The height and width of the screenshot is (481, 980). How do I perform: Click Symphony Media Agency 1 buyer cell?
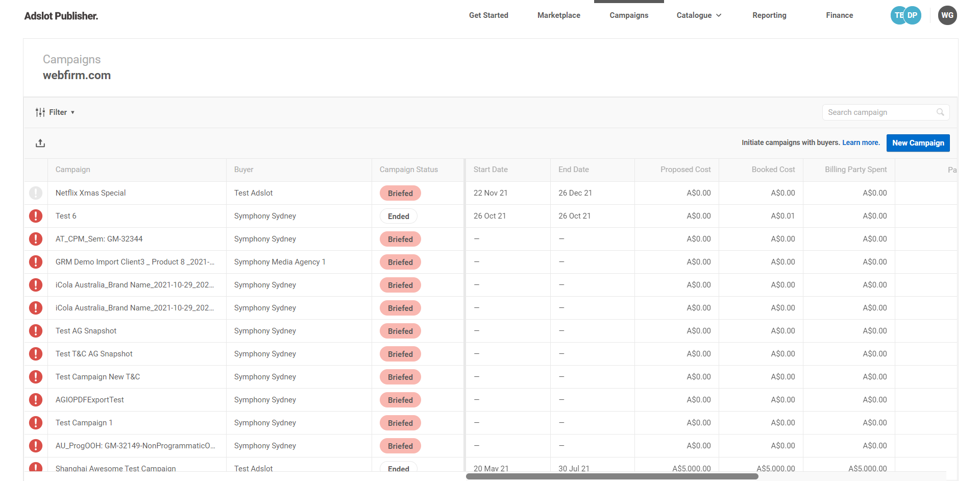pos(280,262)
